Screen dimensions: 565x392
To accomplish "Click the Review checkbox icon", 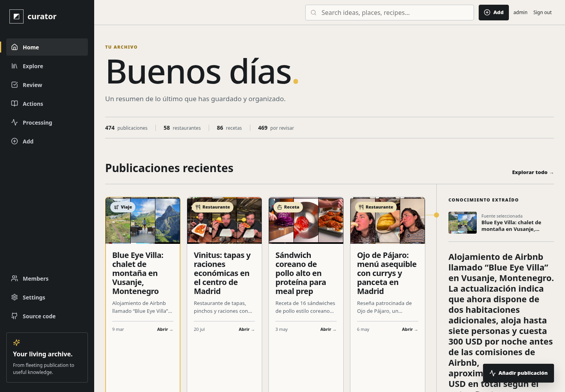I will 15,85.
